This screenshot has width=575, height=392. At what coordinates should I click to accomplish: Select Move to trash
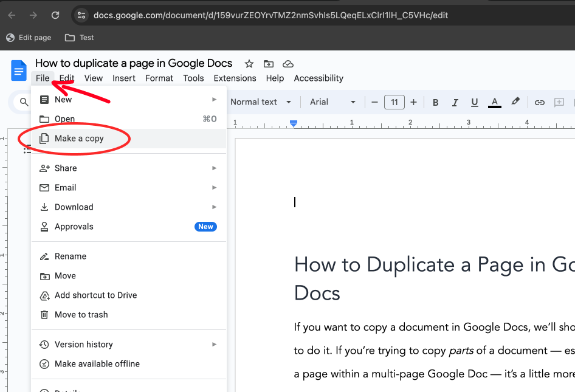[x=129, y=314]
